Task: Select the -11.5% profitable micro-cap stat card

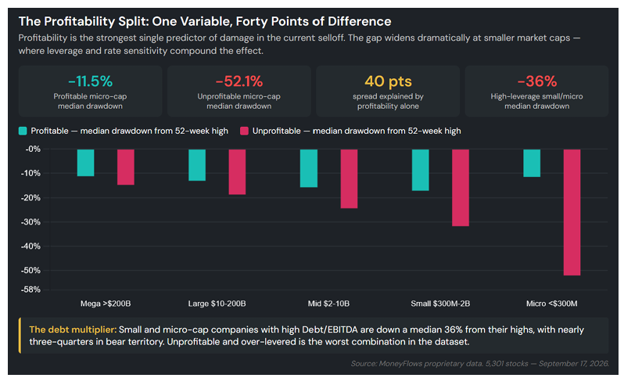Action: (x=90, y=92)
